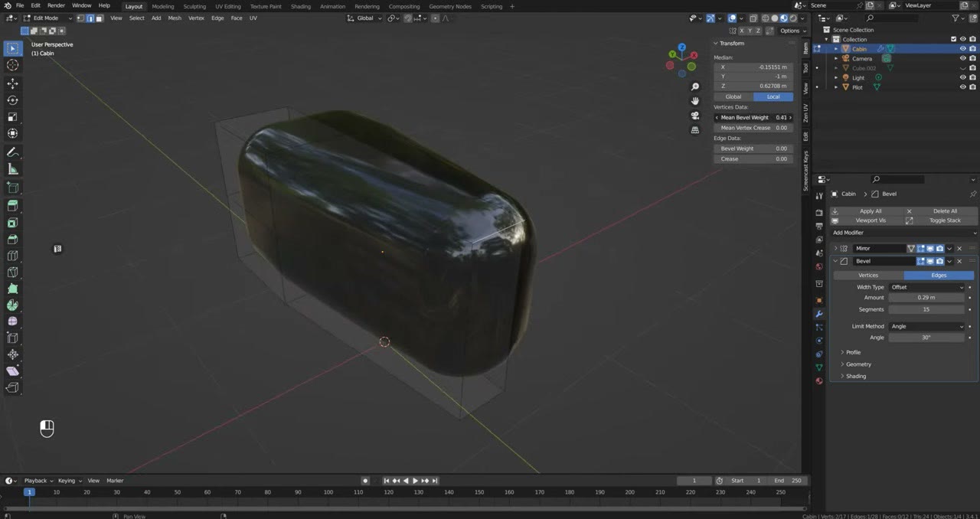Select the Loop Cut tool

(12, 256)
